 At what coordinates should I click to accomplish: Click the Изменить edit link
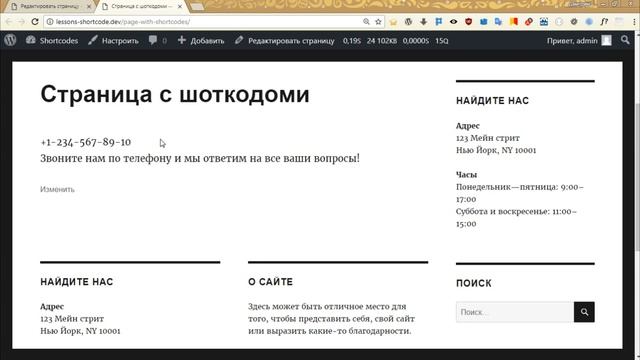57,189
